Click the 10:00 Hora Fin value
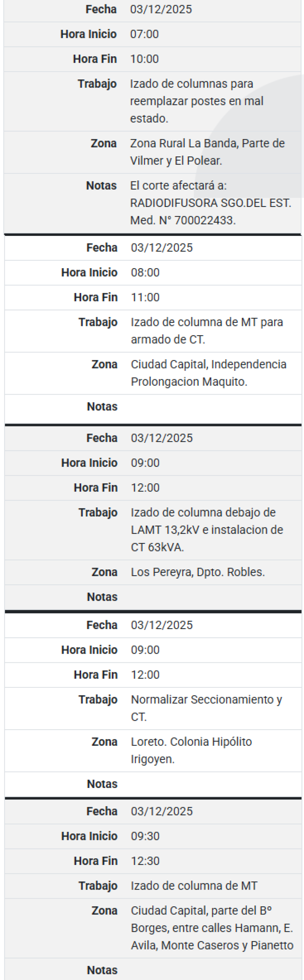This screenshot has width=304, height=980. (144, 59)
